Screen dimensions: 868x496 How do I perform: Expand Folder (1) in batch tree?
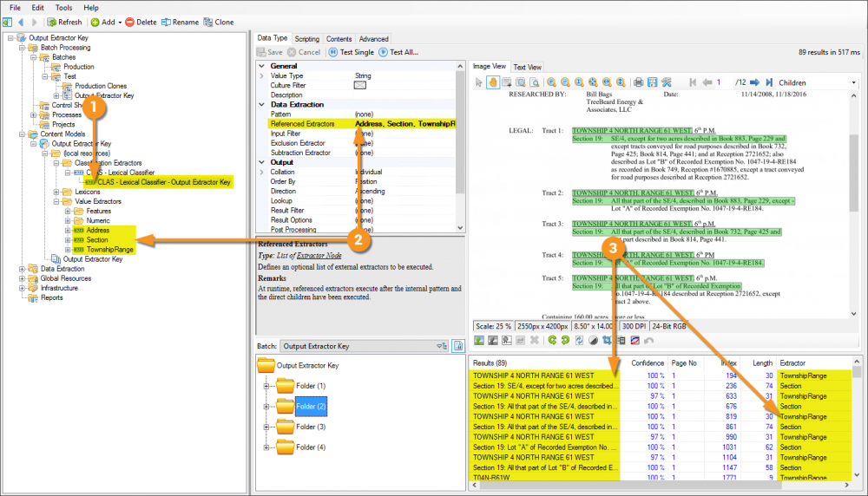tap(267, 386)
